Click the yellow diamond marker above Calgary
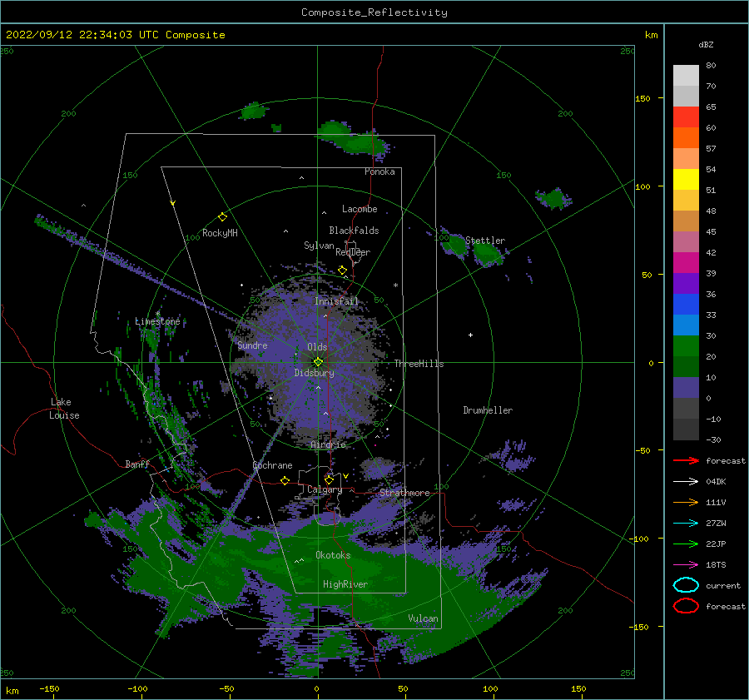749x700 pixels. coord(329,479)
